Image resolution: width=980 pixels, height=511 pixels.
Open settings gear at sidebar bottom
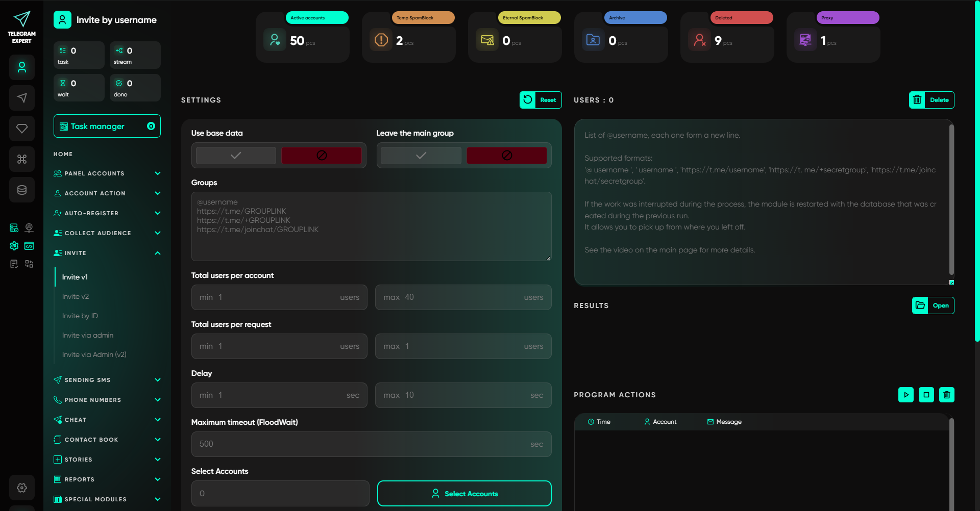[22, 488]
